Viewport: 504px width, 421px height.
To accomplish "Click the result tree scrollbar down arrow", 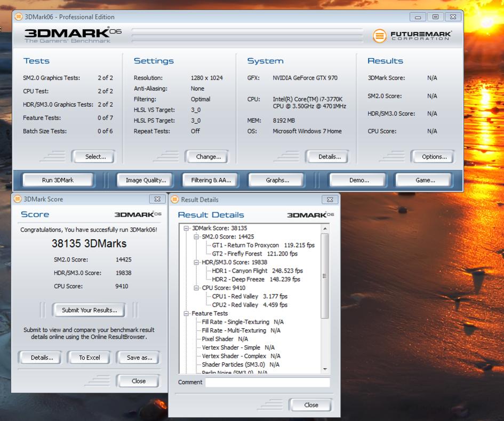I will coord(325,369).
